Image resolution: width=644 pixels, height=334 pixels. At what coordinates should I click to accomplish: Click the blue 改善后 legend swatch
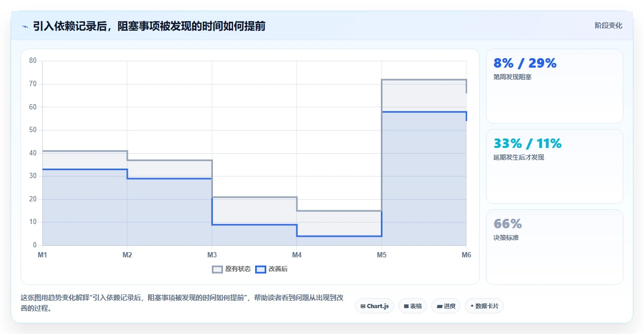point(260,269)
